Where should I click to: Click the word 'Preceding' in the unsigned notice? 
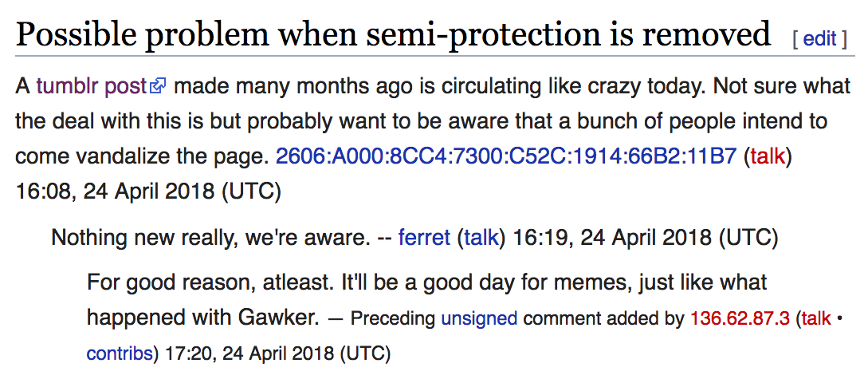(394, 319)
